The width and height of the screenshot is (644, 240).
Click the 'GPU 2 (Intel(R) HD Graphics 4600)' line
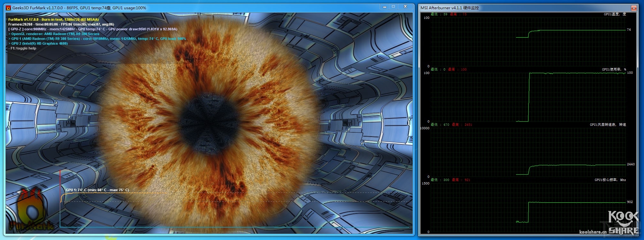click(x=38, y=43)
